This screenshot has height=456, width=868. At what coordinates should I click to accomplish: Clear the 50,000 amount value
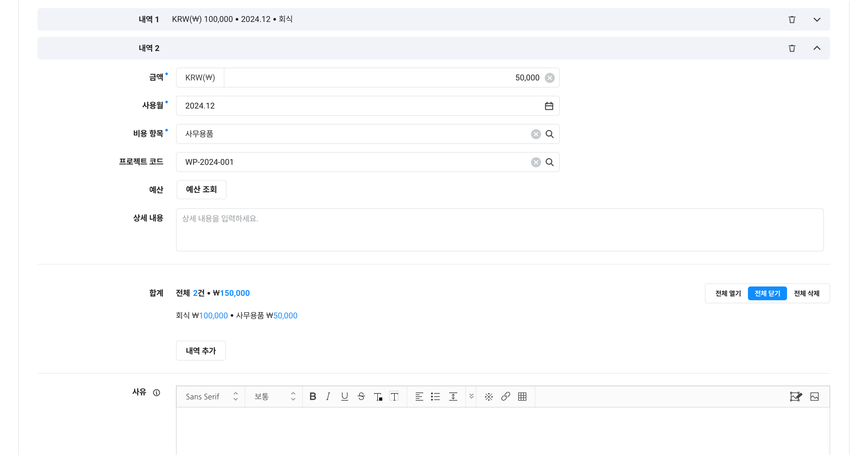pos(550,78)
